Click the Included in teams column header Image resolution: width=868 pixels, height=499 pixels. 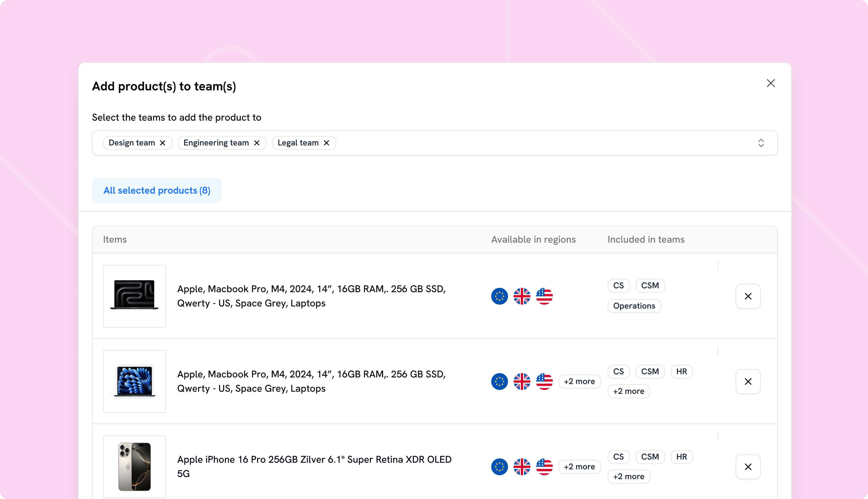(646, 240)
